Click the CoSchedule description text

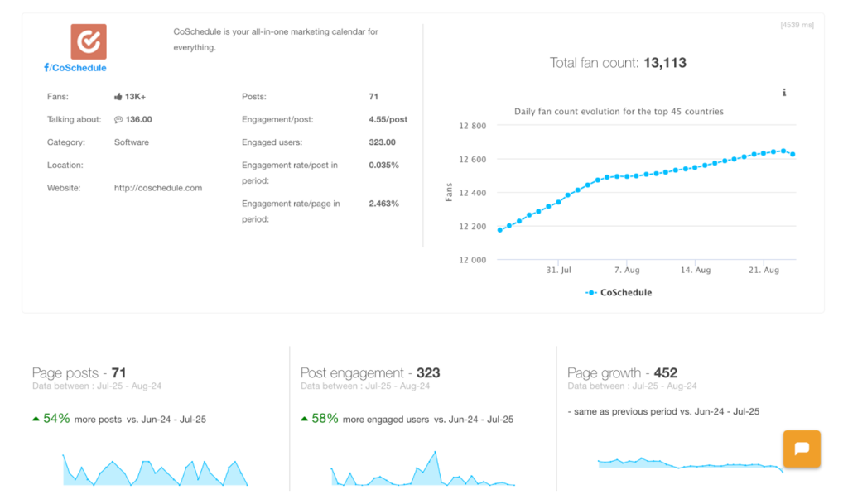click(x=276, y=40)
